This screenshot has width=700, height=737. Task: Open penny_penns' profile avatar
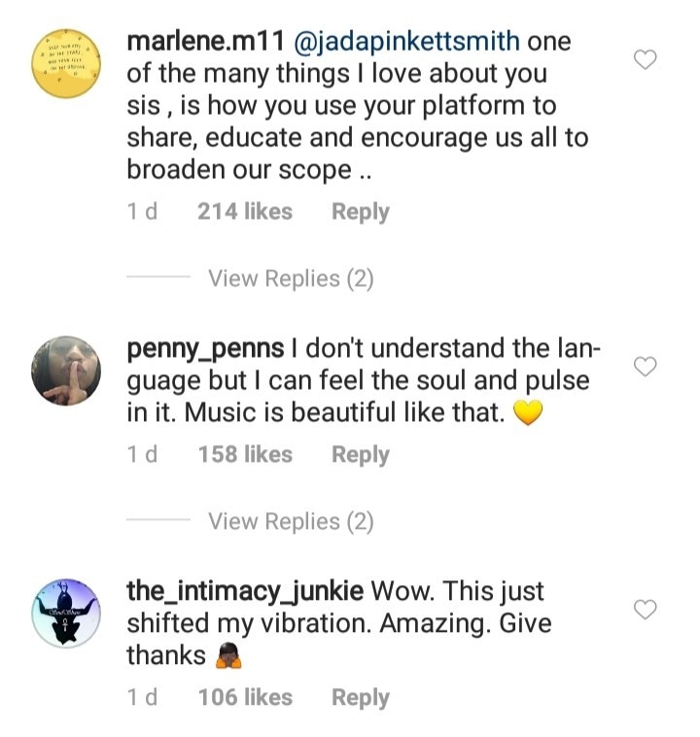[x=67, y=370]
